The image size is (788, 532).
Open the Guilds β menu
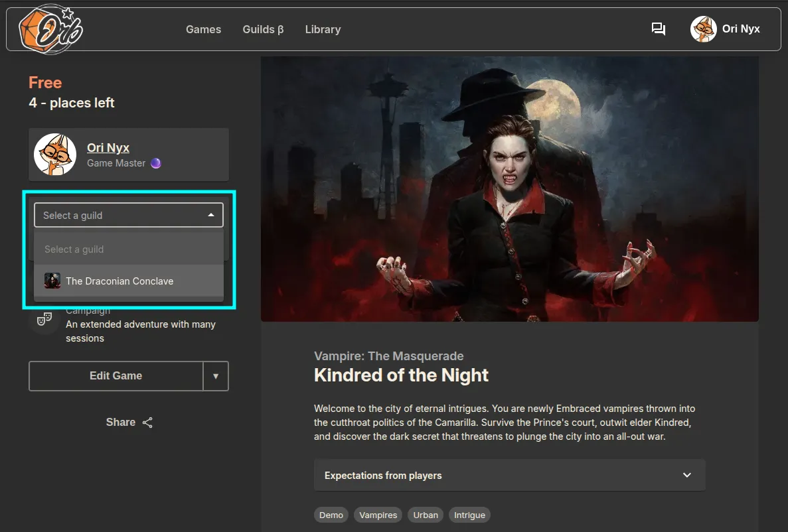(x=263, y=30)
